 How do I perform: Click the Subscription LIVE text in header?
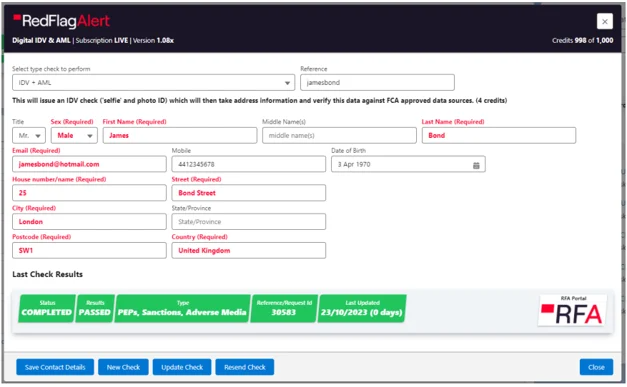click(x=102, y=40)
